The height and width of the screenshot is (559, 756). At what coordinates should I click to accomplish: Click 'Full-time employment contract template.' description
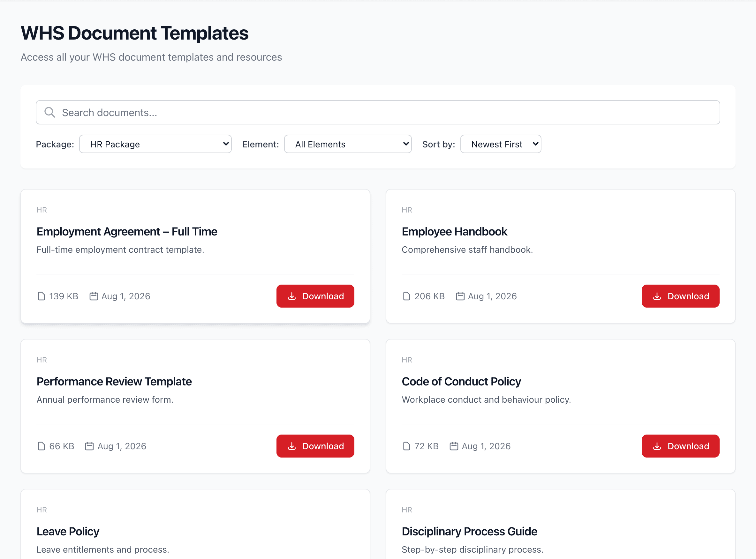click(x=120, y=250)
